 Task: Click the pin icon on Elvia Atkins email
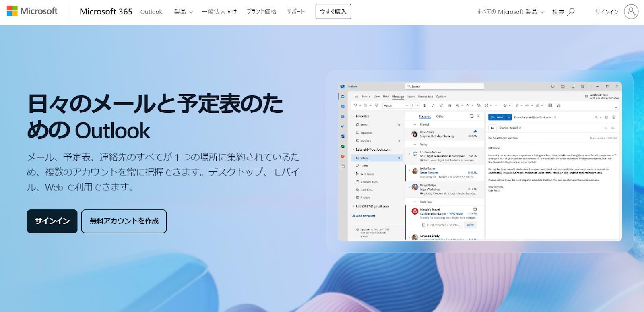[x=475, y=132]
